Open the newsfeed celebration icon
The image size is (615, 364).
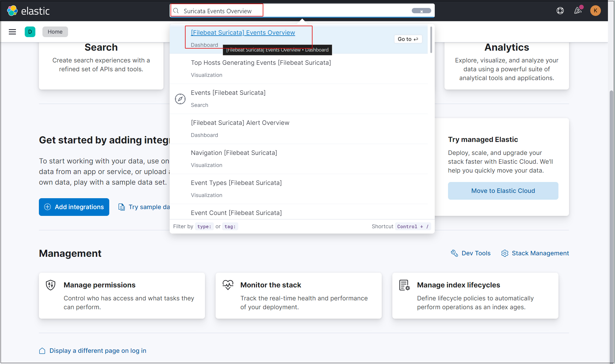point(578,11)
